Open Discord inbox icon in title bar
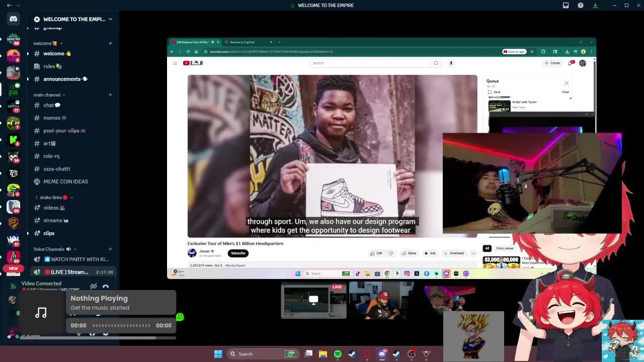Screen dimensions: 644x362 (x=566, y=6)
